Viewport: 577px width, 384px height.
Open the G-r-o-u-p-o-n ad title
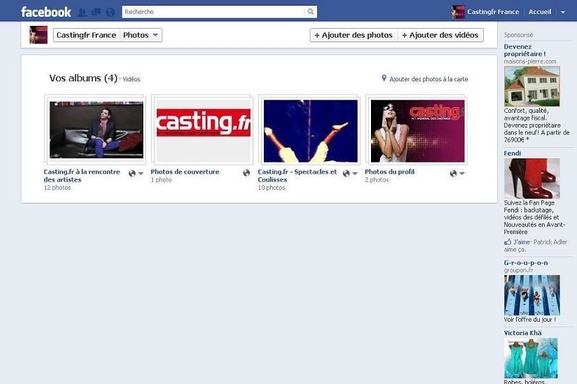[526, 263]
